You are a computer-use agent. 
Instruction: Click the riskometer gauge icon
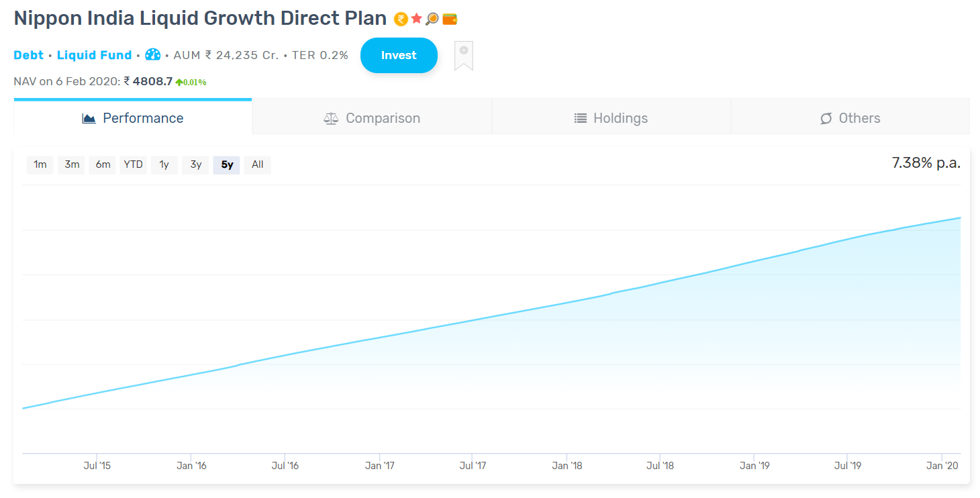[153, 55]
